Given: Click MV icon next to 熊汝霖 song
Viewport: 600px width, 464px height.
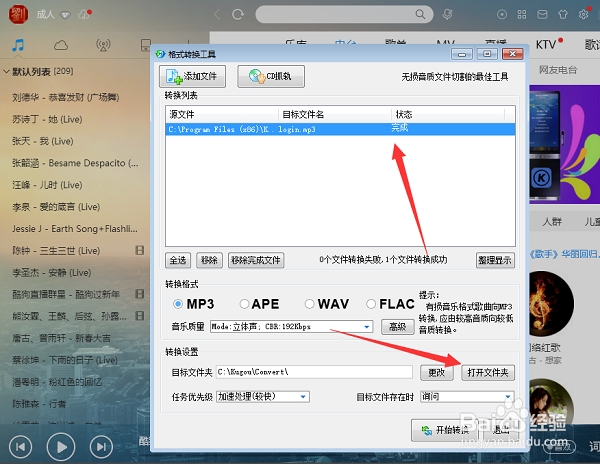Looking at the screenshot, I should click(140, 316).
